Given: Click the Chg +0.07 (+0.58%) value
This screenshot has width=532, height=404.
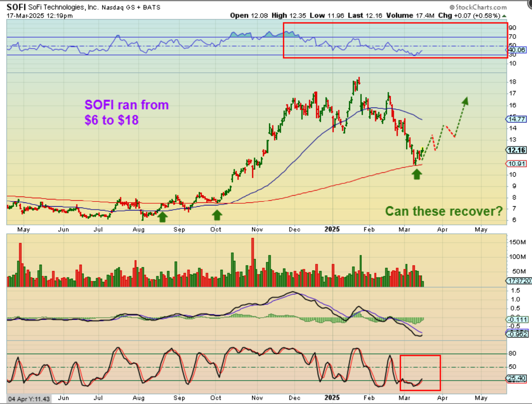Looking at the screenshot, I should tap(469, 15).
